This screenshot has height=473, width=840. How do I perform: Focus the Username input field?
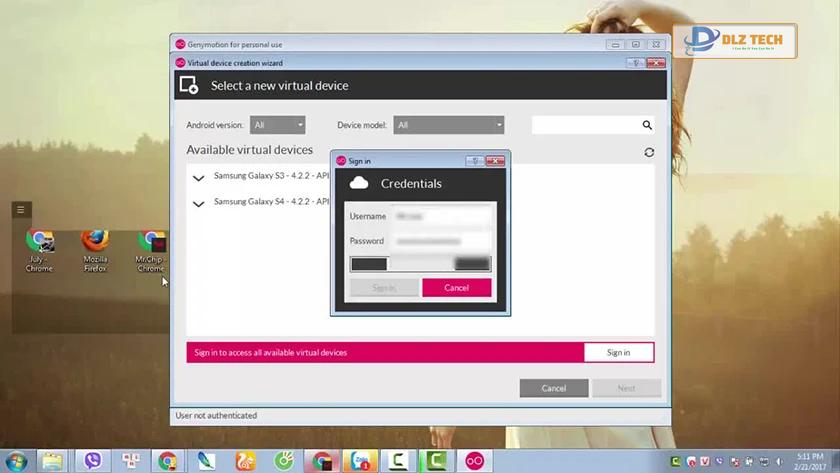point(441,216)
